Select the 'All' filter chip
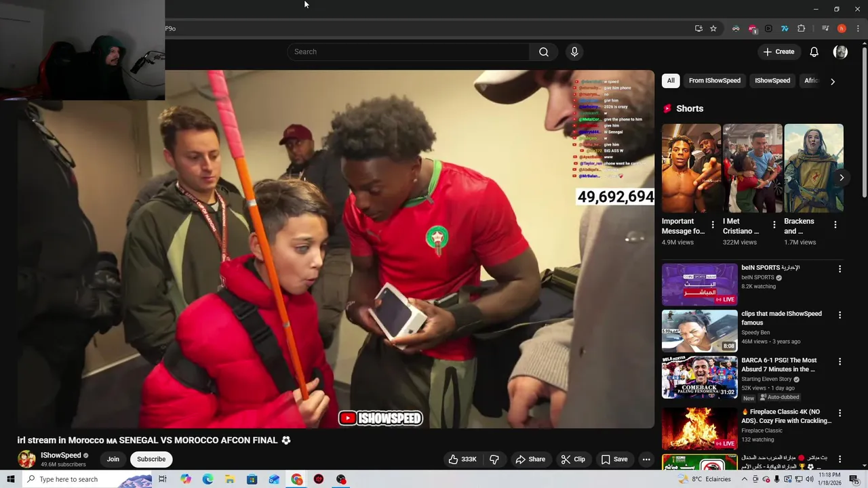868x488 pixels. coord(671,81)
